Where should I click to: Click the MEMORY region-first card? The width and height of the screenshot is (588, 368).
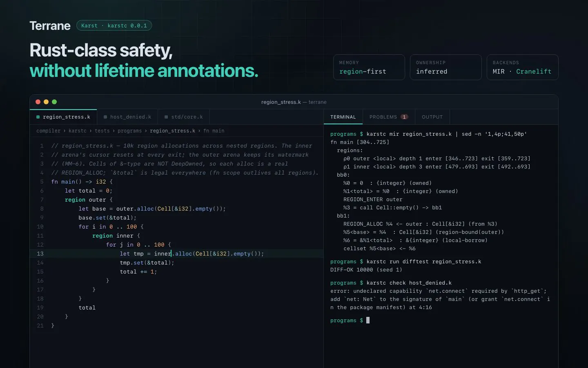click(x=369, y=67)
